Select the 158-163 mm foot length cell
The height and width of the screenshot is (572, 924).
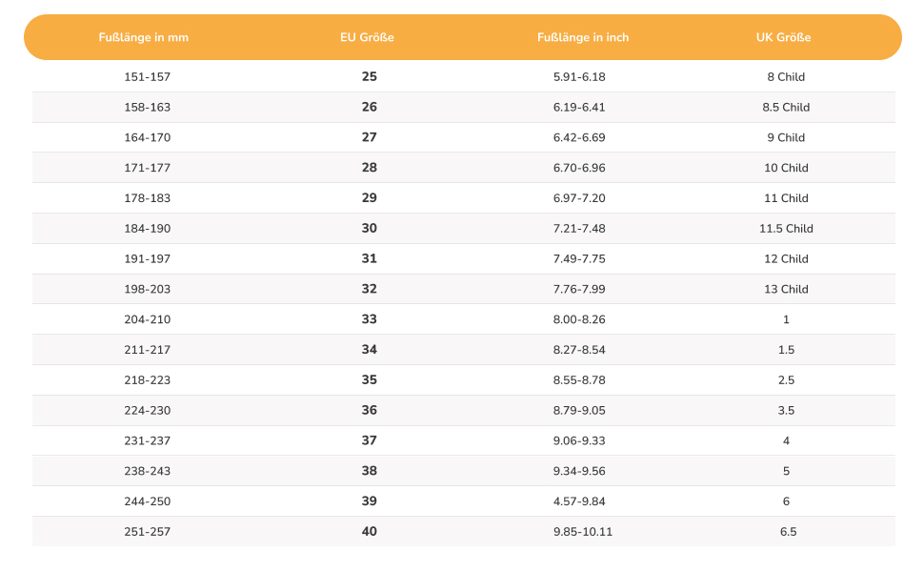(148, 107)
